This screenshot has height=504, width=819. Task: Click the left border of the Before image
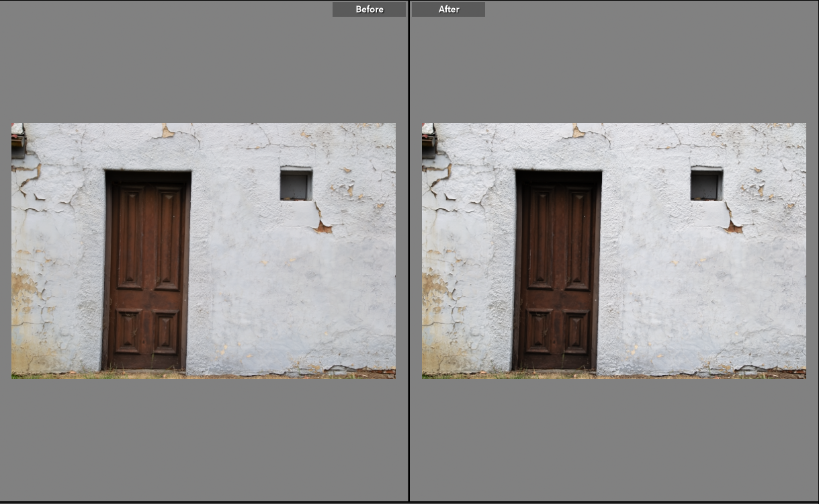pos(11,251)
